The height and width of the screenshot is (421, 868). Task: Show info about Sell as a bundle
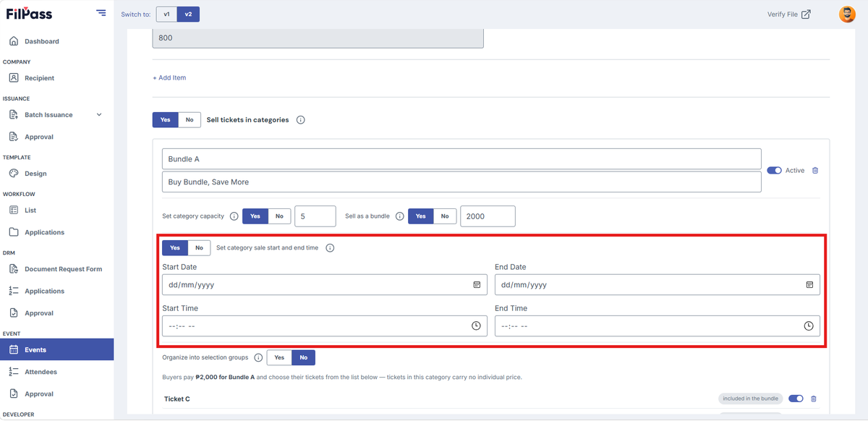[400, 216]
